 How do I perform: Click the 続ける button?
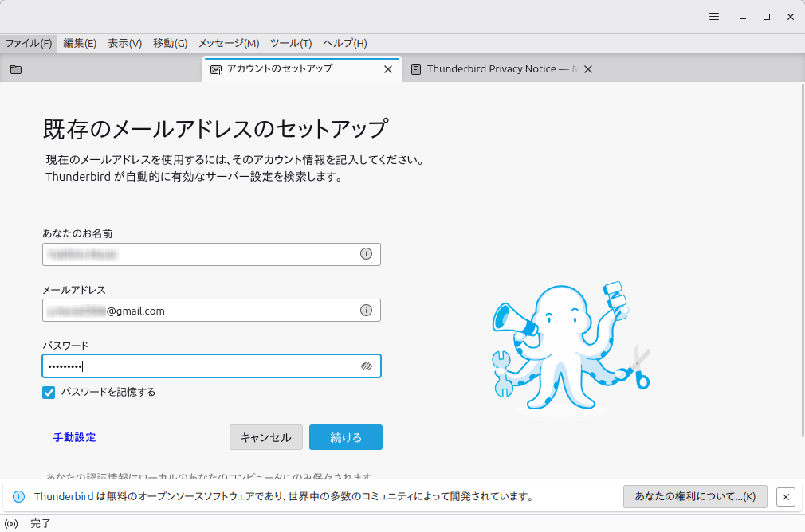(x=345, y=437)
